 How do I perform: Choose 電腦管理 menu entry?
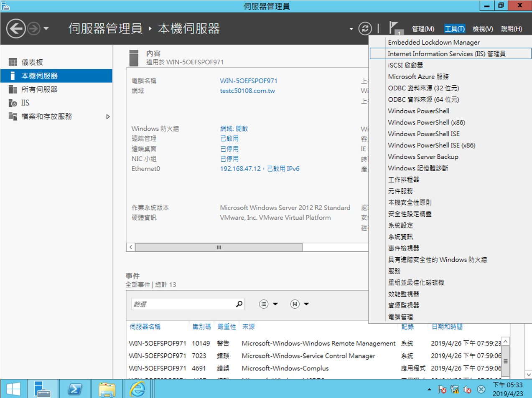pos(450,317)
